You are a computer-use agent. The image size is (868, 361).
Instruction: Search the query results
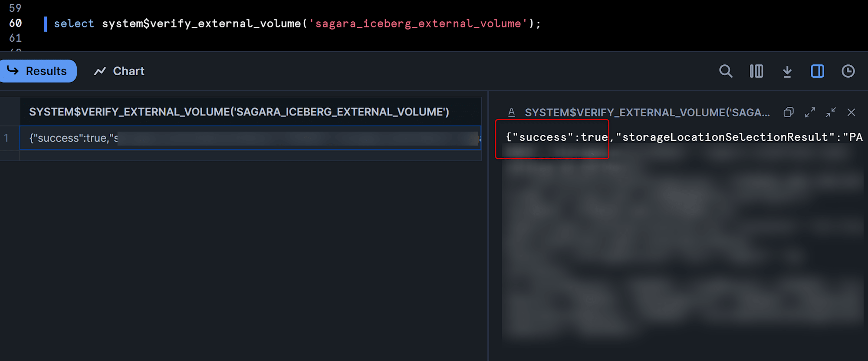point(726,71)
